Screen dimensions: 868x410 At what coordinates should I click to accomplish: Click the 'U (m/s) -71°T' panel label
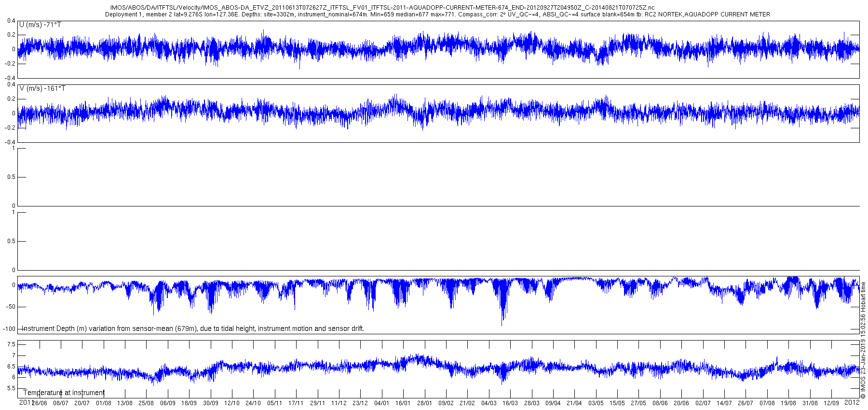pos(40,25)
